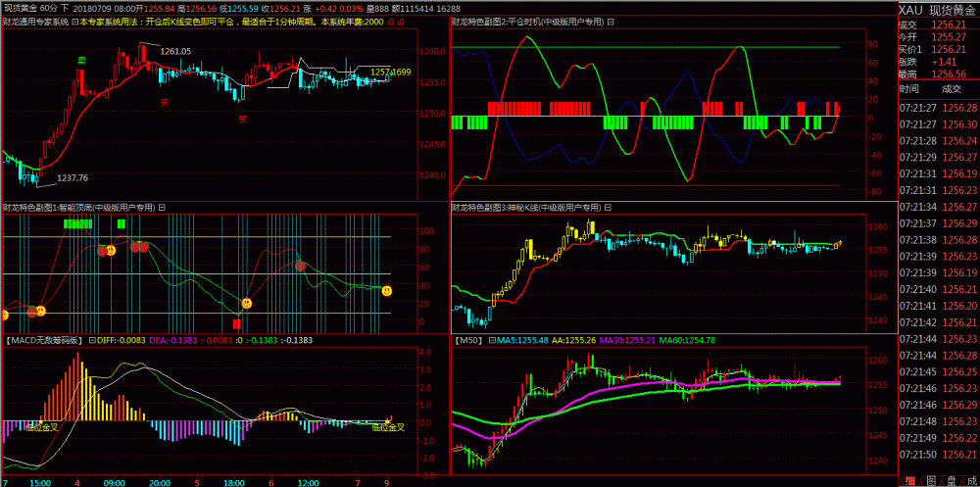Switch to the 成 tab
The height and width of the screenshot is (487, 980).
click(971, 480)
